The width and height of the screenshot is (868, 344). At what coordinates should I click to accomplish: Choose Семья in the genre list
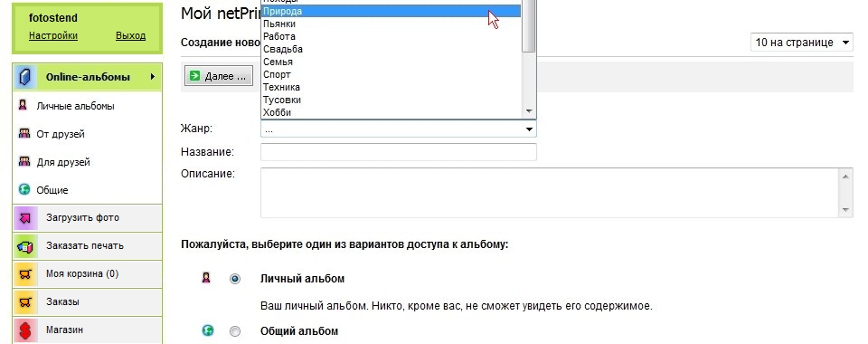(x=391, y=62)
